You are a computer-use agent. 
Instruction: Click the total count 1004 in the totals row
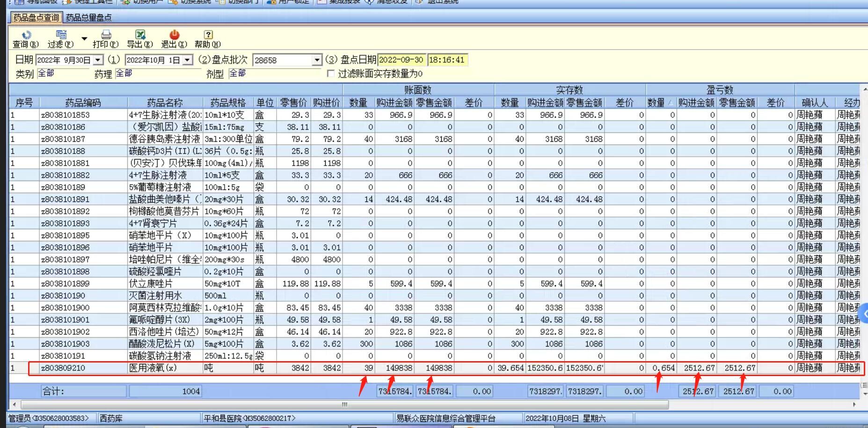166,392
